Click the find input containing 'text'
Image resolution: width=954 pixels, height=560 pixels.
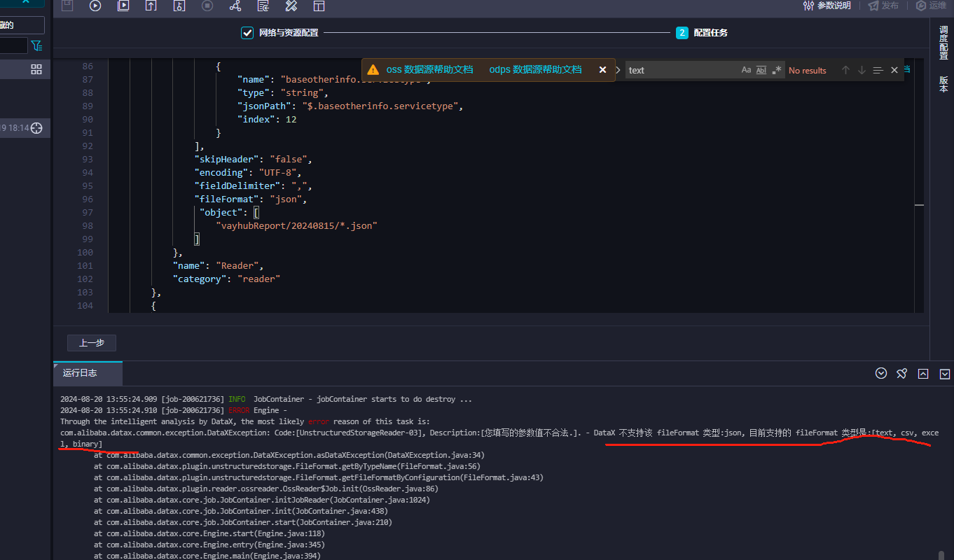tap(682, 70)
